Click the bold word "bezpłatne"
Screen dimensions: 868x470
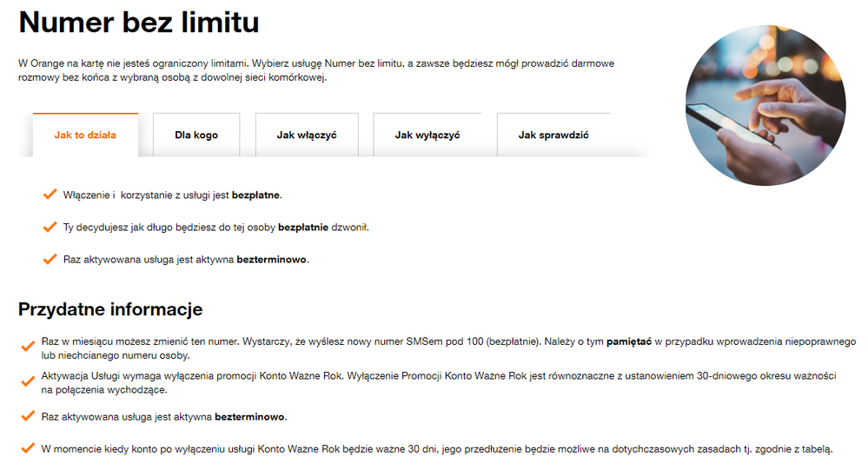[x=256, y=195]
